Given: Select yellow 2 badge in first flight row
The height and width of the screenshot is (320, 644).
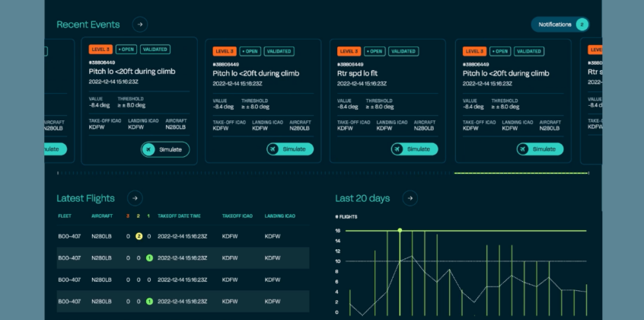Looking at the screenshot, I should point(139,236).
